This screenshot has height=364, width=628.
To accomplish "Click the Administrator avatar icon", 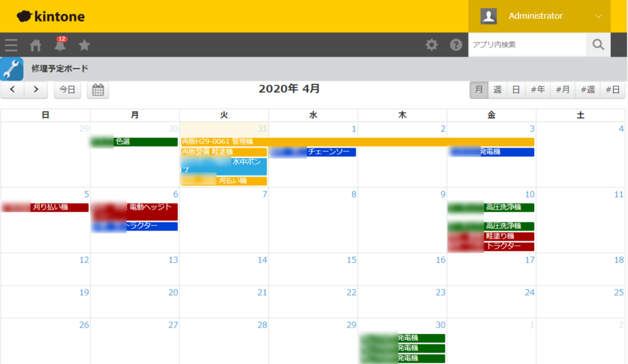I will tap(489, 16).
